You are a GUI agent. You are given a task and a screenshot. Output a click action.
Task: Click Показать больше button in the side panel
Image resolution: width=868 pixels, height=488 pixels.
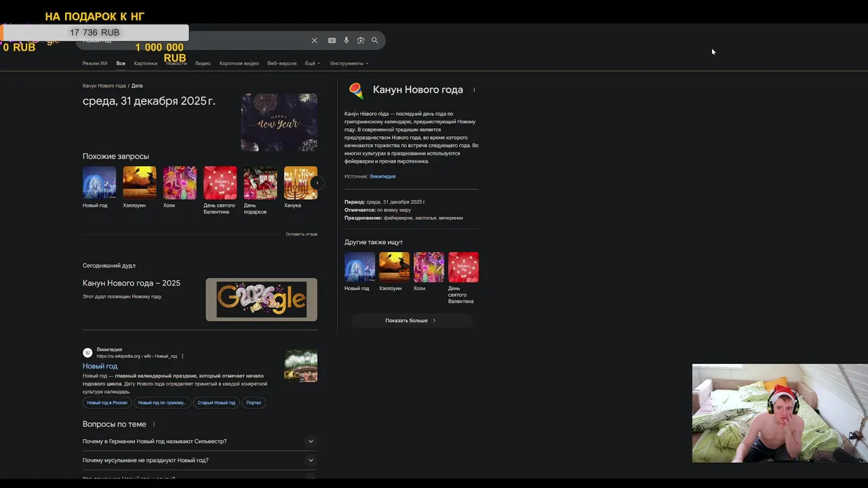[411, 321]
